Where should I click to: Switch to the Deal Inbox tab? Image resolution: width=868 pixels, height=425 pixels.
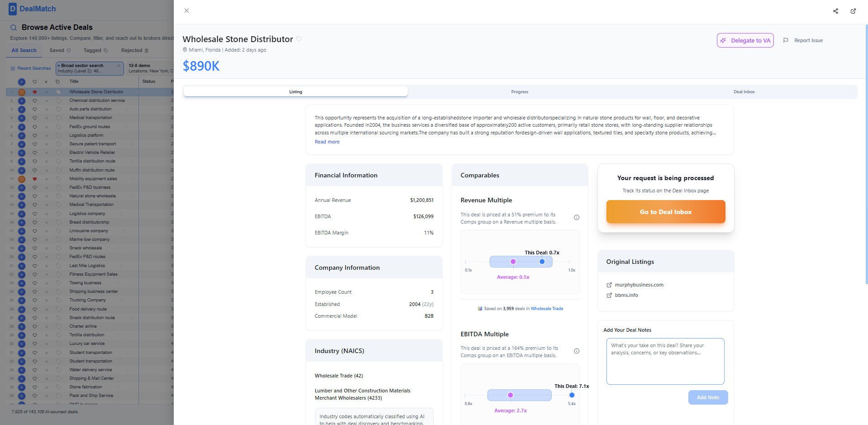tap(744, 92)
